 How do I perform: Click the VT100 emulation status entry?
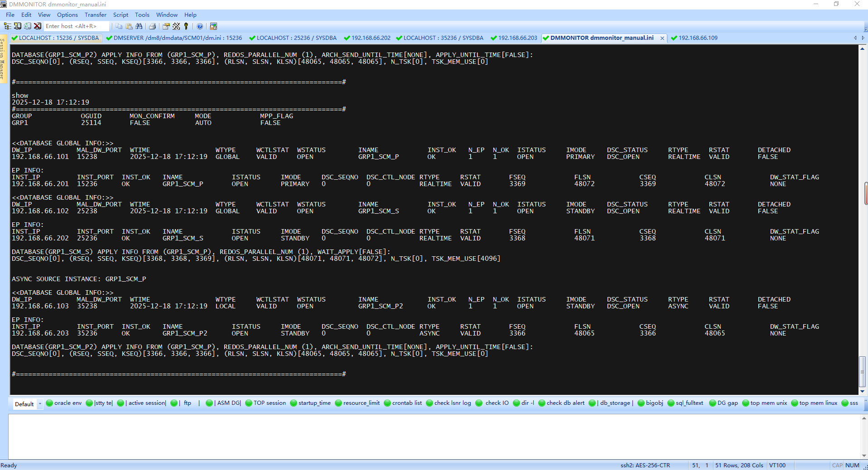tap(777, 465)
